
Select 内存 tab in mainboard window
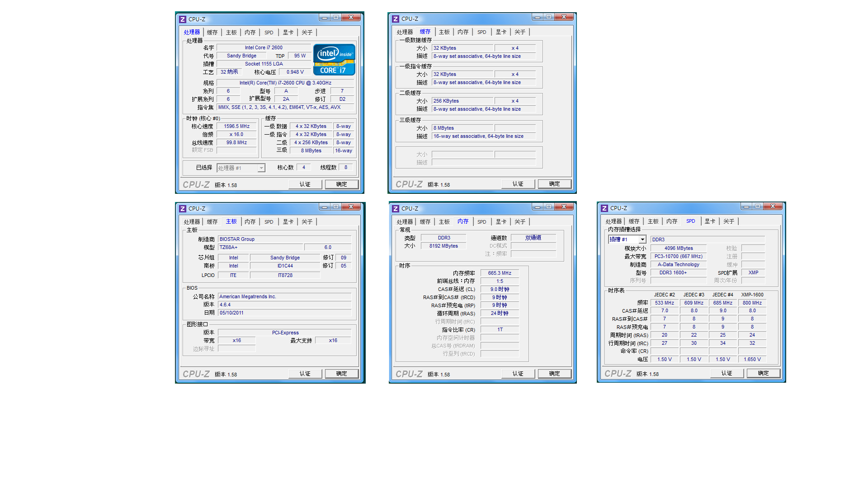[x=250, y=222]
